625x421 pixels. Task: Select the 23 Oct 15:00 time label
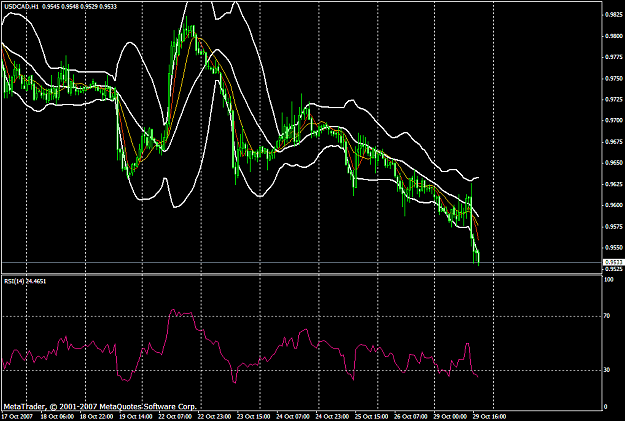tap(254, 417)
